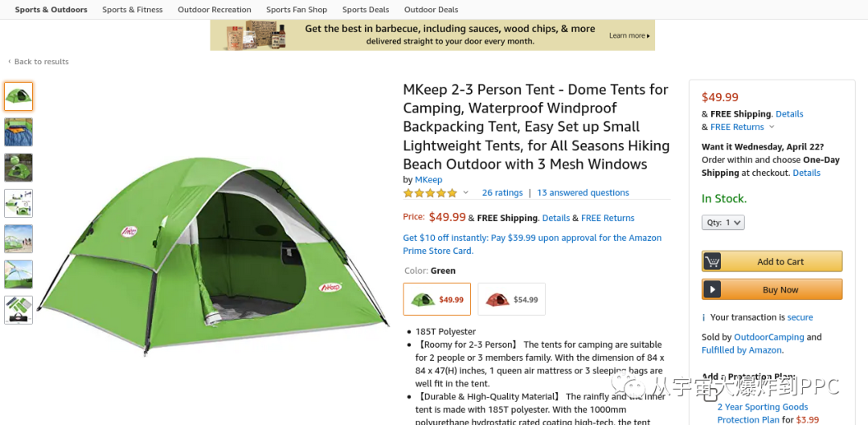Open the MKeep brand link

pos(428,179)
